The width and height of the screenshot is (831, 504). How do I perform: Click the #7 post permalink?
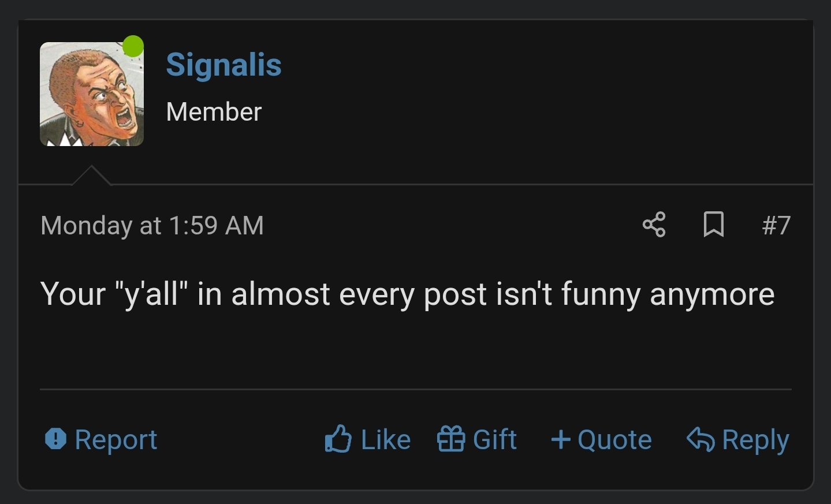[x=776, y=226]
